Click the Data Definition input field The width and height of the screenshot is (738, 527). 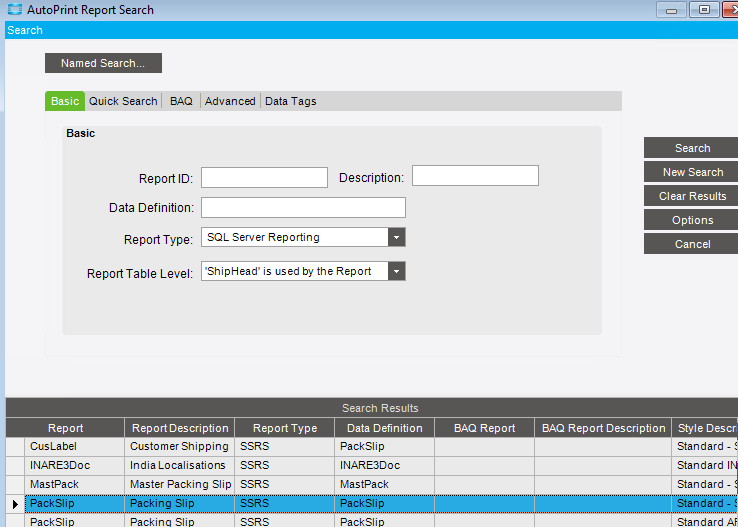click(303, 208)
